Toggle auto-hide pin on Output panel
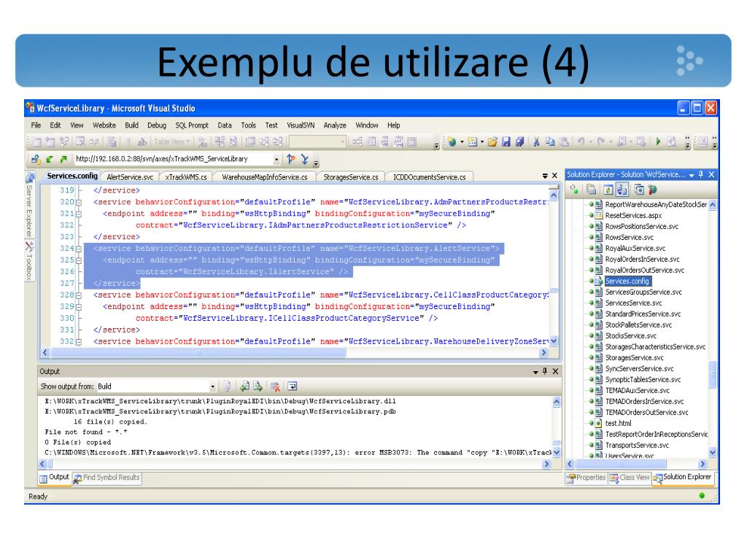The width and height of the screenshot is (747, 560). 545,371
